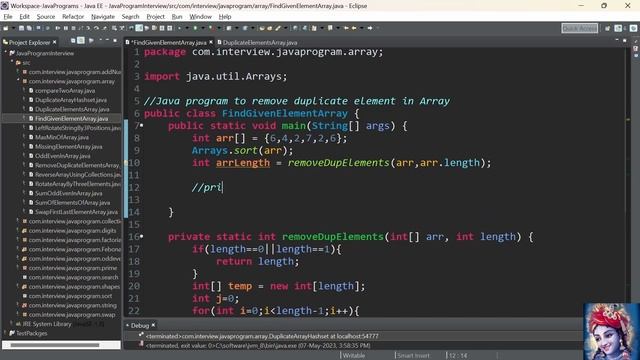Click the New file toolbar icon
This screenshot has width=640, height=360.
click(x=6, y=28)
